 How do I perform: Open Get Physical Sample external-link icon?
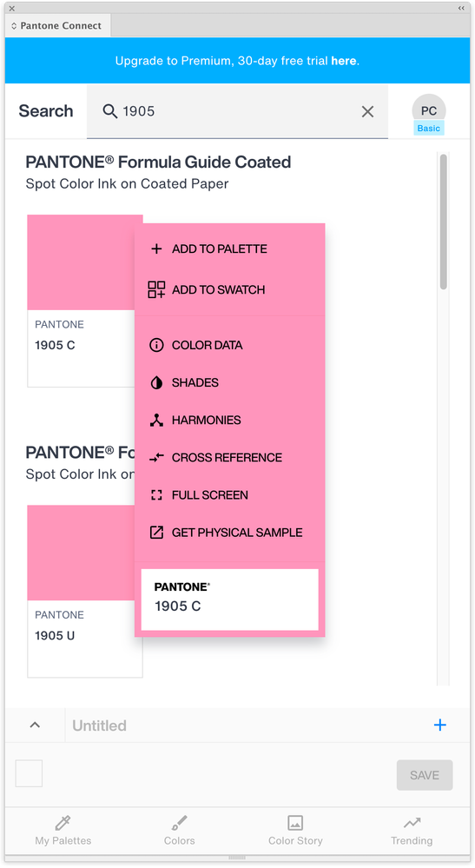[156, 533]
